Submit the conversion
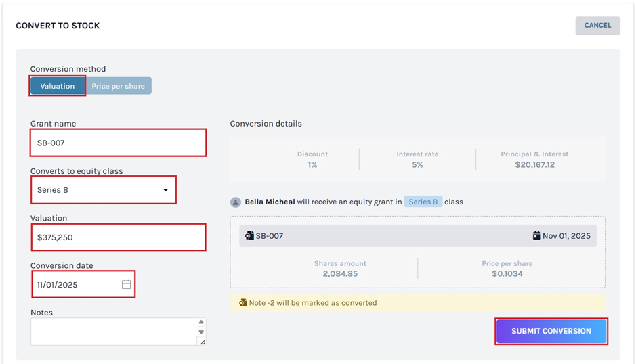Screen dimensions: 636x364 tap(551, 331)
